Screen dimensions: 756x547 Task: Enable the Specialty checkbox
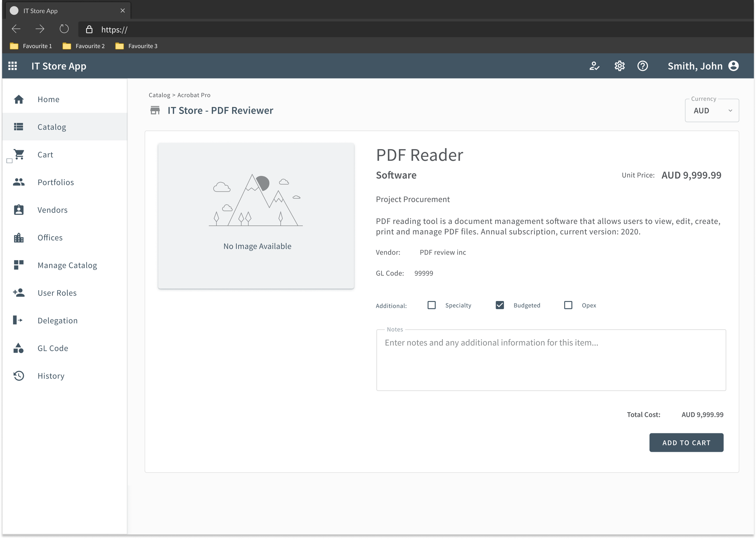[x=432, y=305]
